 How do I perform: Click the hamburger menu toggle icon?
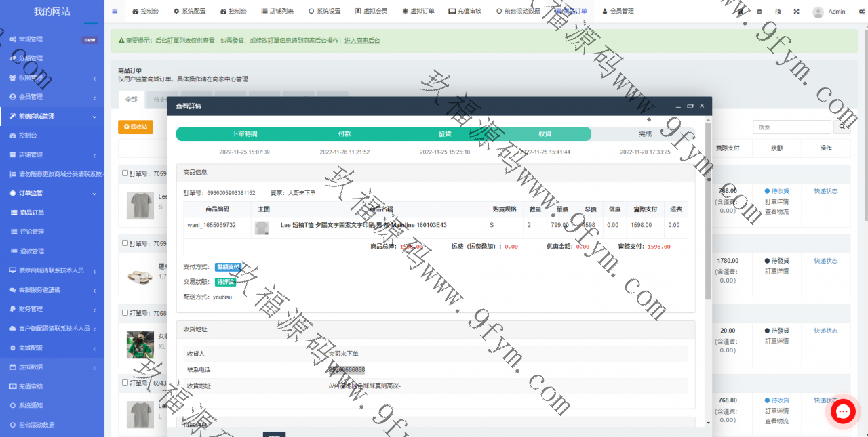115,12
